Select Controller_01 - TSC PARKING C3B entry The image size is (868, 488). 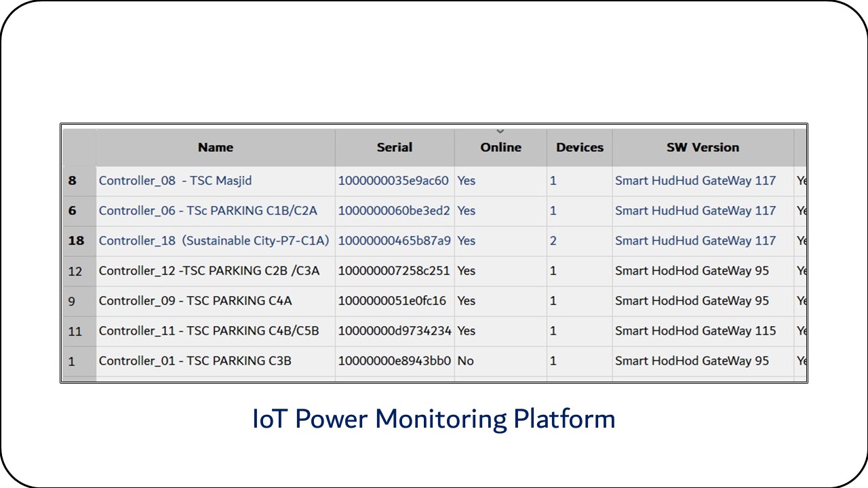click(x=195, y=361)
